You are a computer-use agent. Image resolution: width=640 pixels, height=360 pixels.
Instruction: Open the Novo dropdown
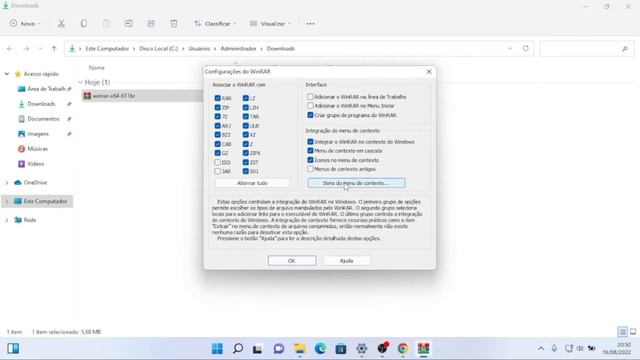(x=25, y=24)
